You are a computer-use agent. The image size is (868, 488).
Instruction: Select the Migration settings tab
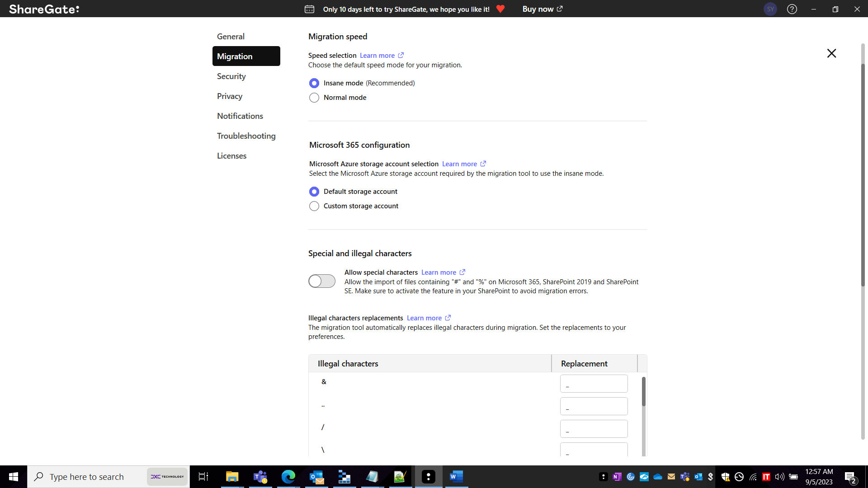pos(246,56)
